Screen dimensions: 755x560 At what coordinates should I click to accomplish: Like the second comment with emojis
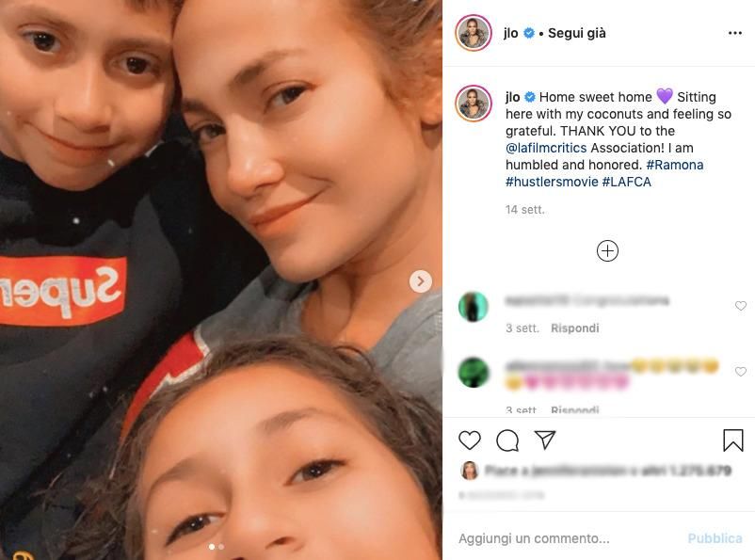pyautogui.click(x=741, y=371)
